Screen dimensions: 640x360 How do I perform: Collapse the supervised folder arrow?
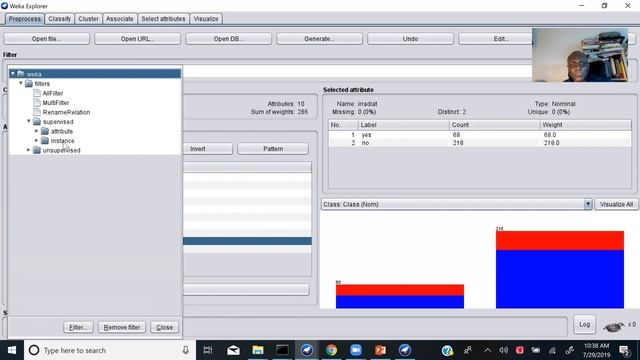(x=29, y=121)
